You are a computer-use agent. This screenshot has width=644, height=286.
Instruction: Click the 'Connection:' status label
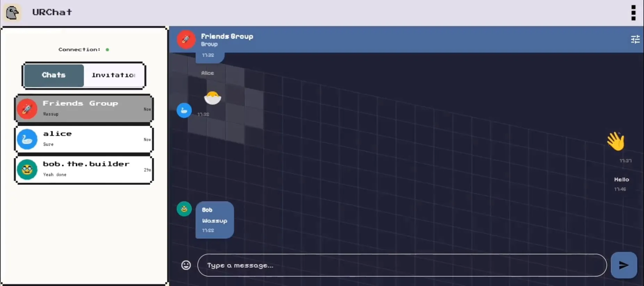pyautogui.click(x=80, y=50)
